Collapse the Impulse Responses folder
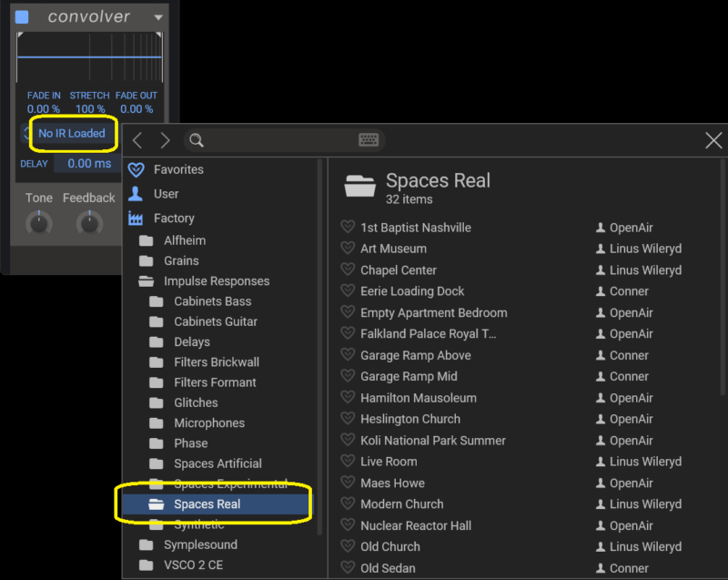This screenshot has width=728, height=580. pos(147,281)
